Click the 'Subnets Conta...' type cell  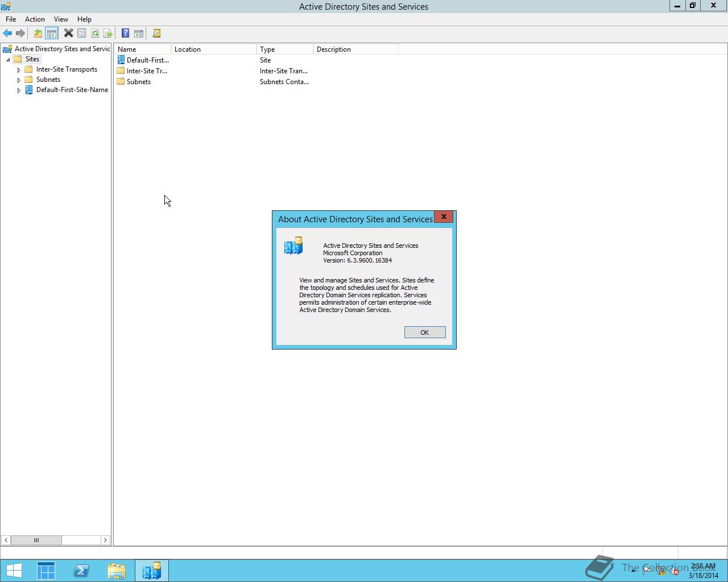(284, 82)
